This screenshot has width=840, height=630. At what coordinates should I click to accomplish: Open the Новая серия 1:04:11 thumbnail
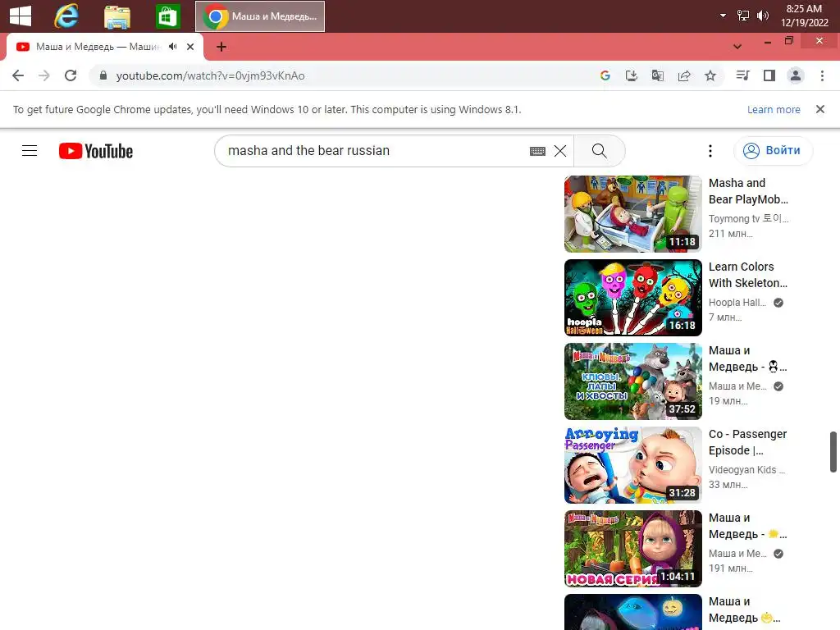click(x=632, y=548)
